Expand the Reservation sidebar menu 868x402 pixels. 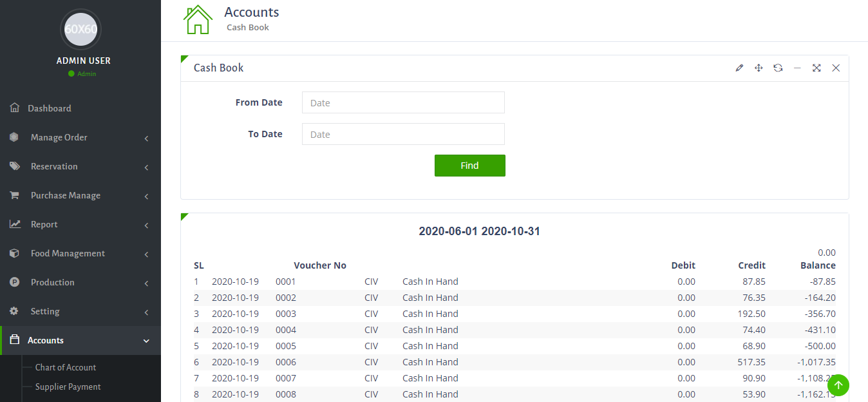54,166
